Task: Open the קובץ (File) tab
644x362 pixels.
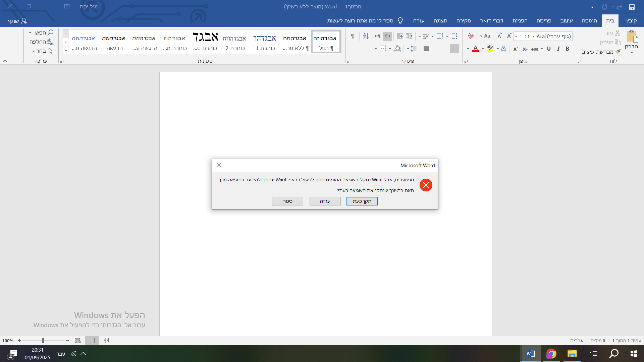Action: 631,21
